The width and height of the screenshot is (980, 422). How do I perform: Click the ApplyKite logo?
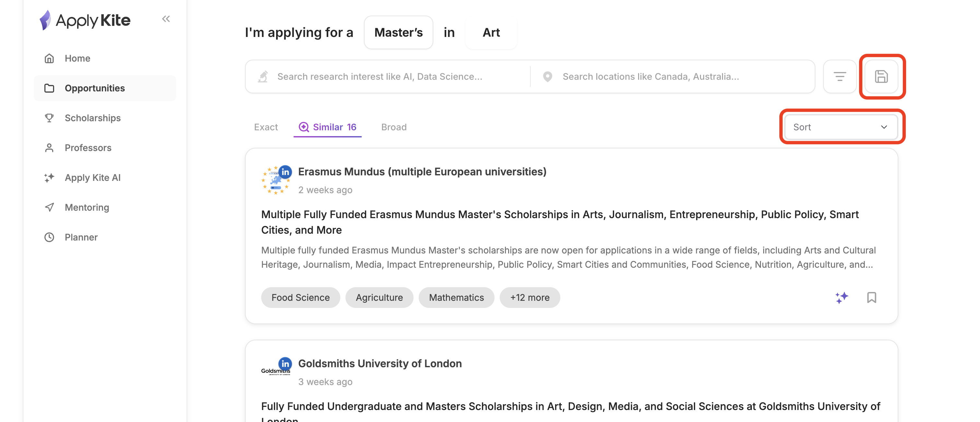[85, 20]
